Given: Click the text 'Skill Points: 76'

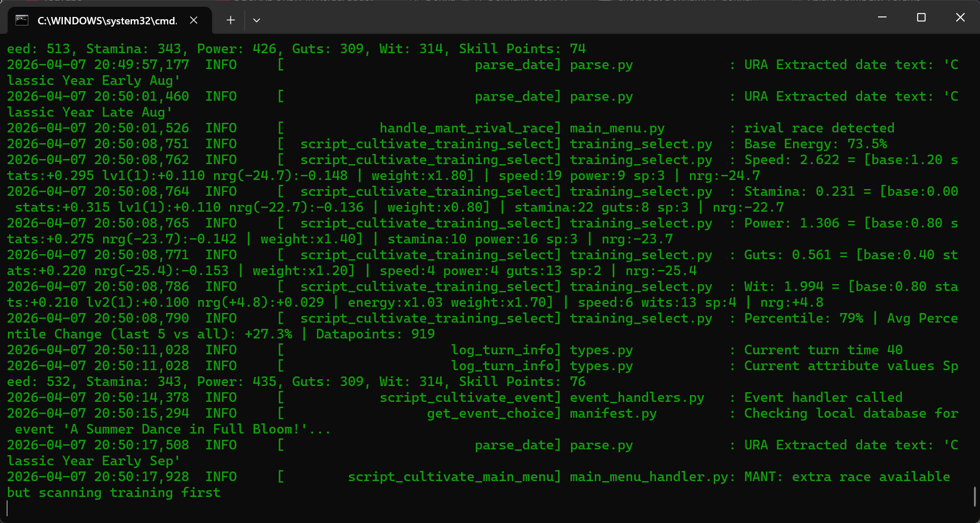Looking at the screenshot, I should click(x=522, y=381).
